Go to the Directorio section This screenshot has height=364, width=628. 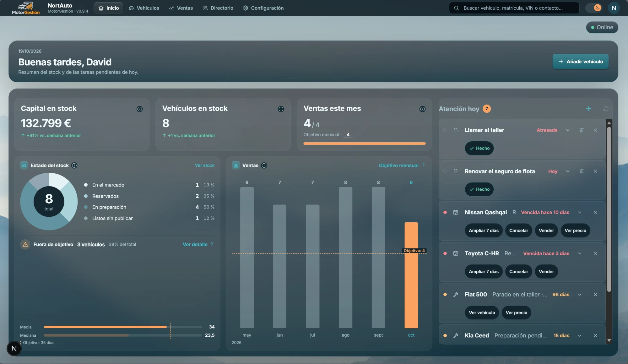click(x=218, y=8)
